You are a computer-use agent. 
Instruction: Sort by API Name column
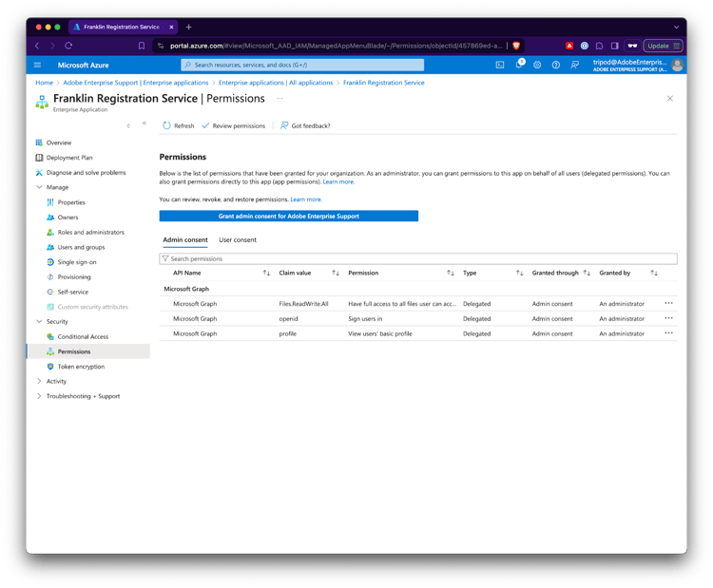coord(266,273)
